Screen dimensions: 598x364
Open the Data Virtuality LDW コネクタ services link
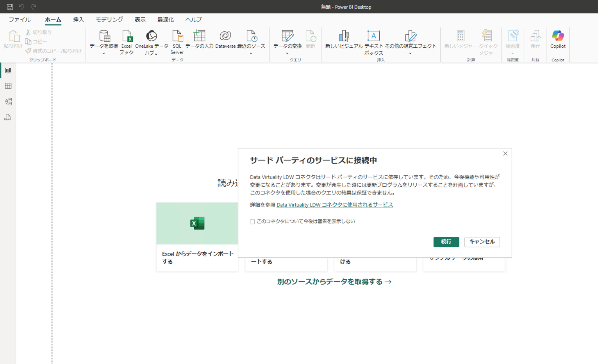click(x=334, y=205)
